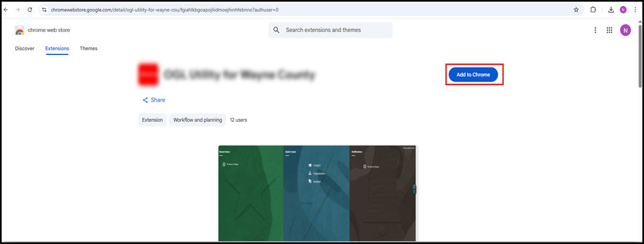Viewport: 644px width, 244px height.
Task: Click the "12 users" text
Action: pos(238,120)
